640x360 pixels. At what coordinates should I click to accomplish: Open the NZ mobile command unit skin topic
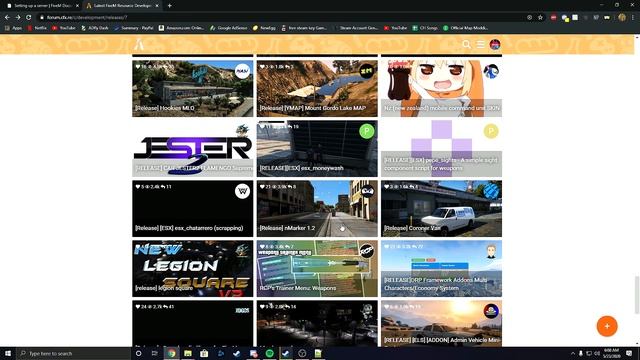coord(442,89)
